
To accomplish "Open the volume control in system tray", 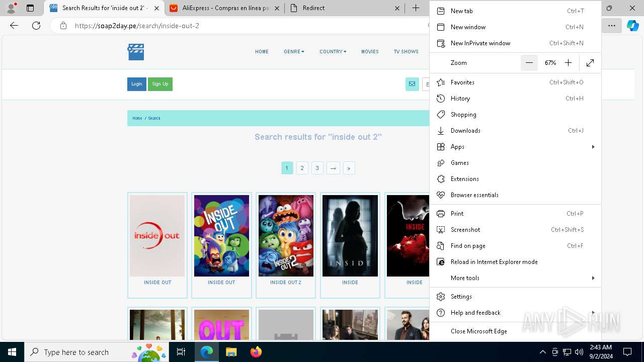I will (579, 352).
